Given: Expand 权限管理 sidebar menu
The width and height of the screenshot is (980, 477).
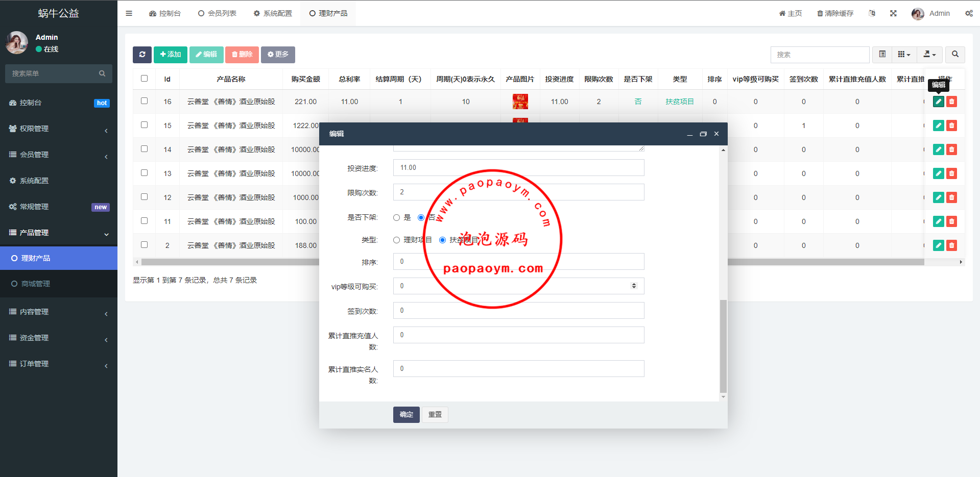Looking at the screenshot, I should [x=59, y=129].
